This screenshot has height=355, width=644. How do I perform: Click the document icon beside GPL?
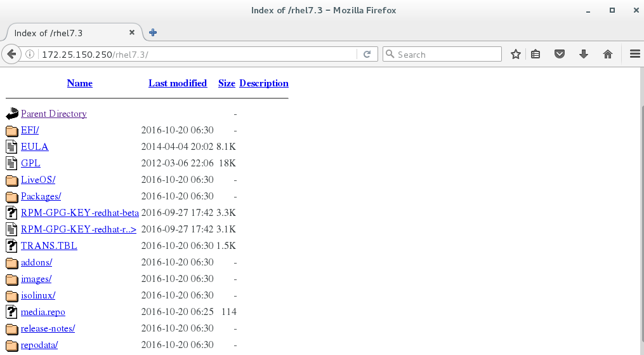tap(11, 163)
